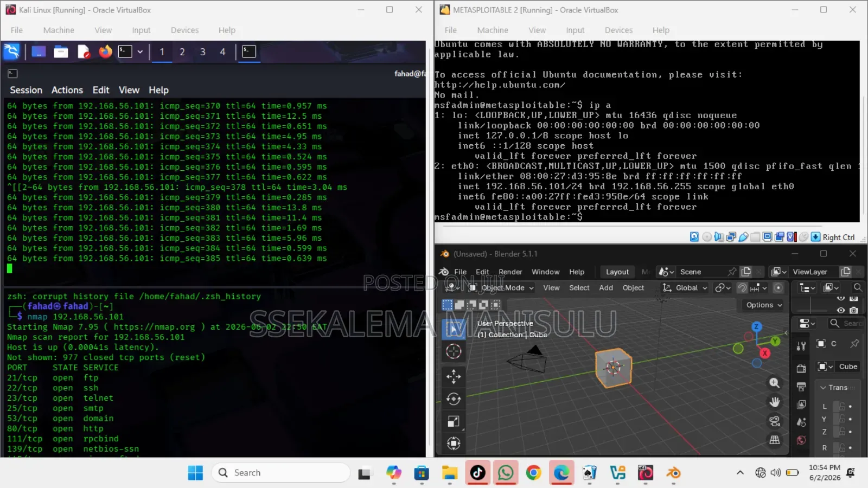Open the Scene properties tab icon
This screenshot has width=868, height=488.
point(801,422)
